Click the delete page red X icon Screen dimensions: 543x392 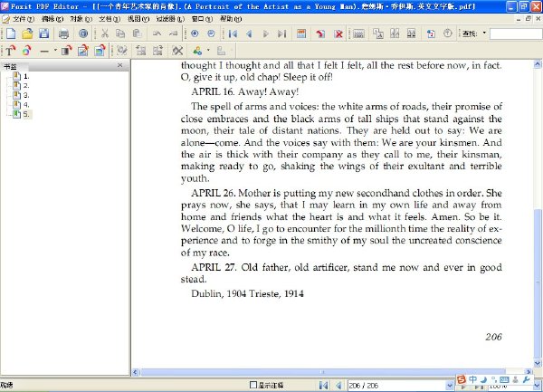338,33
